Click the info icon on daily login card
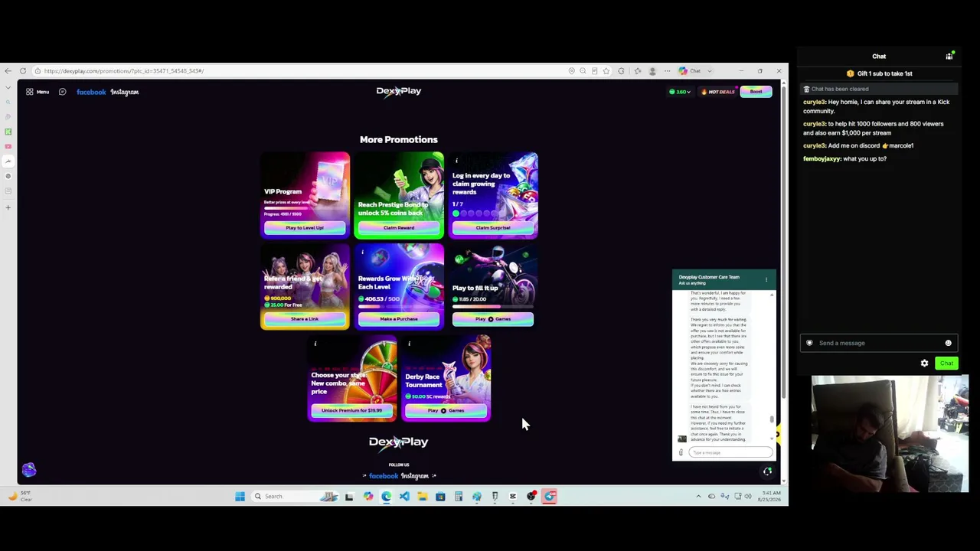 (456, 161)
